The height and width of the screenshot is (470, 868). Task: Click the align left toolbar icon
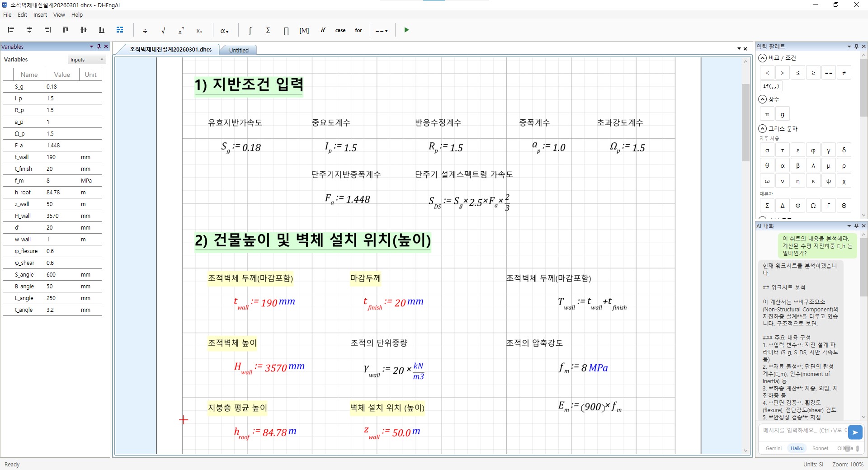(x=11, y=30)
